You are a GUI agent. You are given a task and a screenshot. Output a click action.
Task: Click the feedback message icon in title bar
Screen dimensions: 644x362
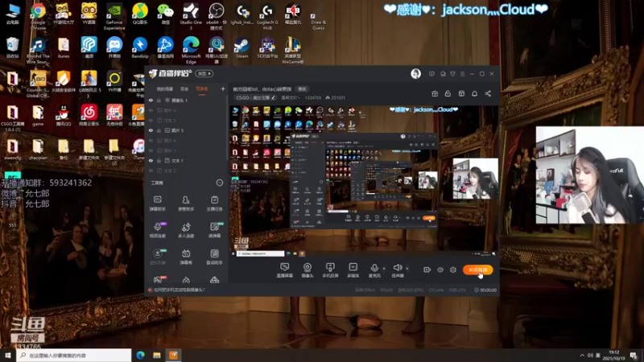pos(431,74)
